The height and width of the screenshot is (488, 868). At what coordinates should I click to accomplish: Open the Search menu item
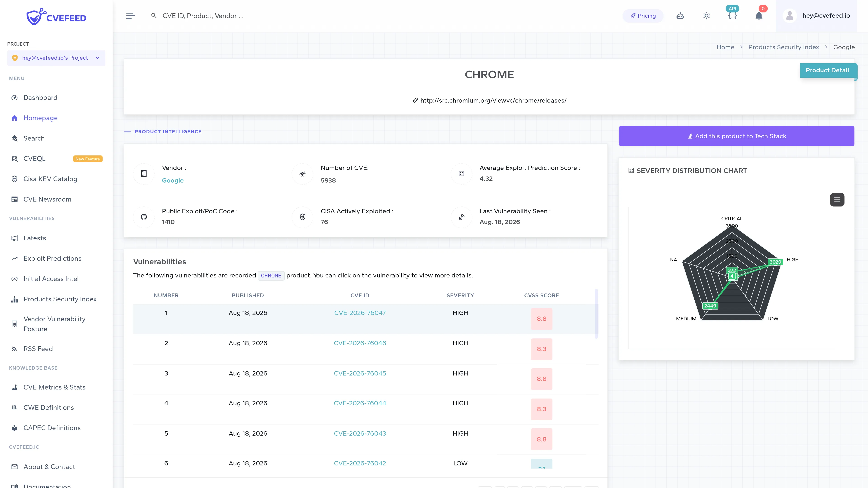coord(34,138)
